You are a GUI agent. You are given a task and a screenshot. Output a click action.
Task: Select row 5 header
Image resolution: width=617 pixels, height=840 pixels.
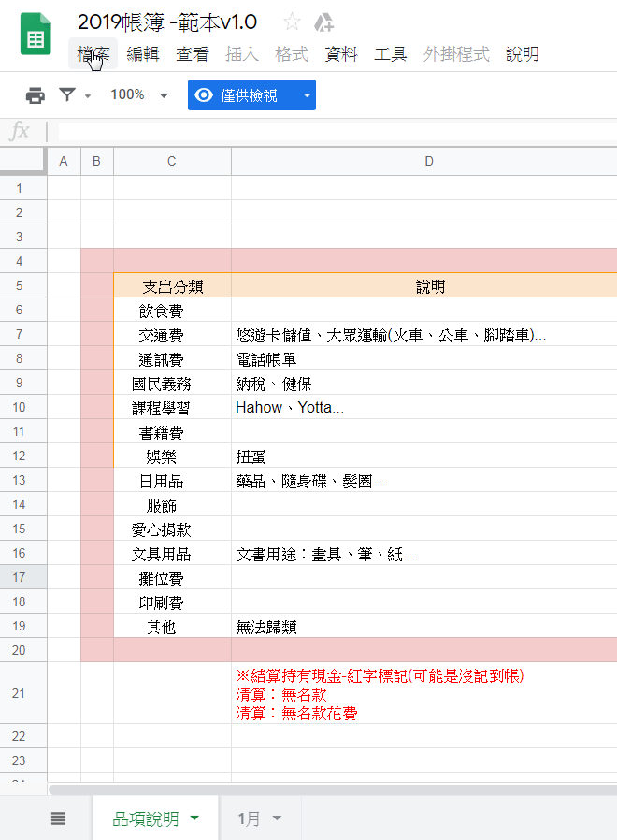23,285
